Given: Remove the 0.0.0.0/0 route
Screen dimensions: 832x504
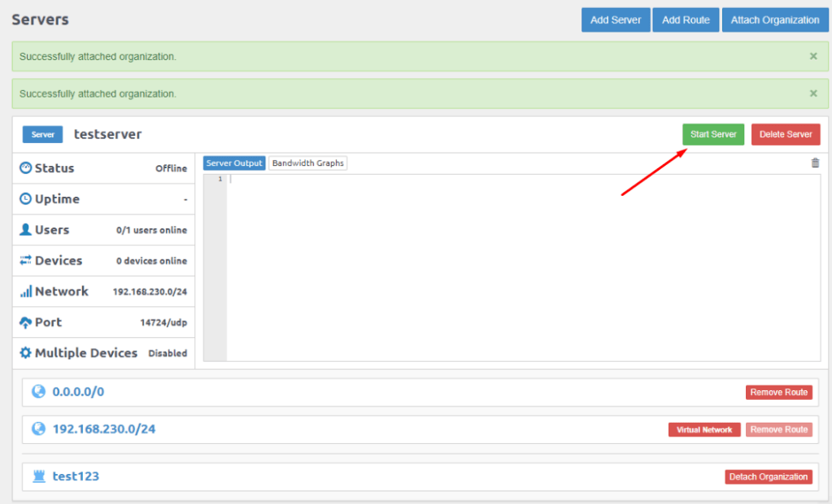Looking at the screenshot, I should click(x=778, y=393).
